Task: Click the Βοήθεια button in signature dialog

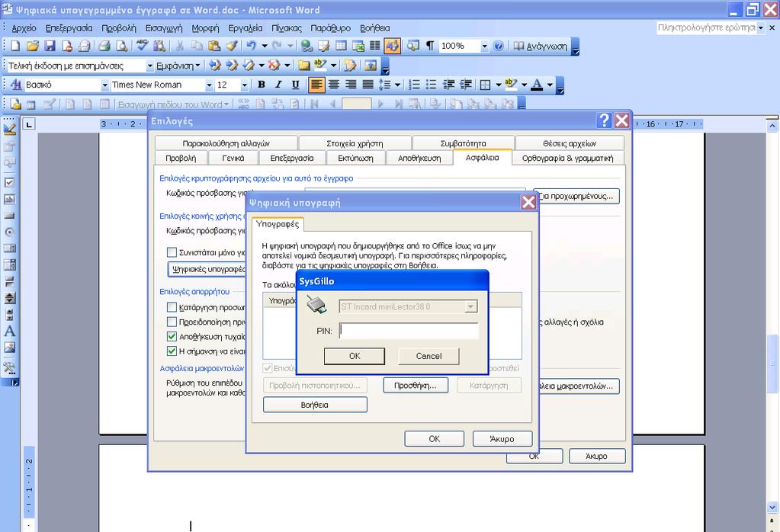Action: pyautogui.click(x=315, y=405)
